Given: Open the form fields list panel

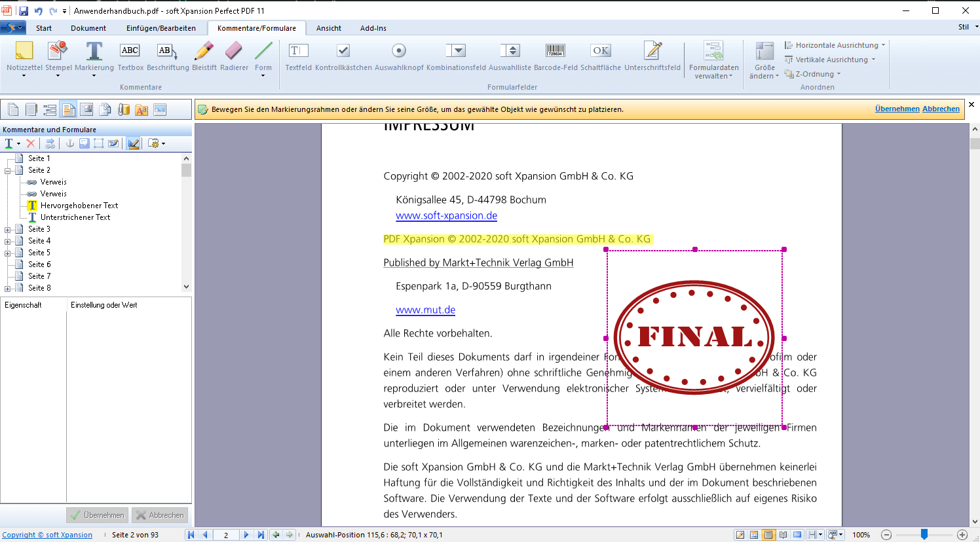Looking at the screenshot, I should [x=50, y=109].
